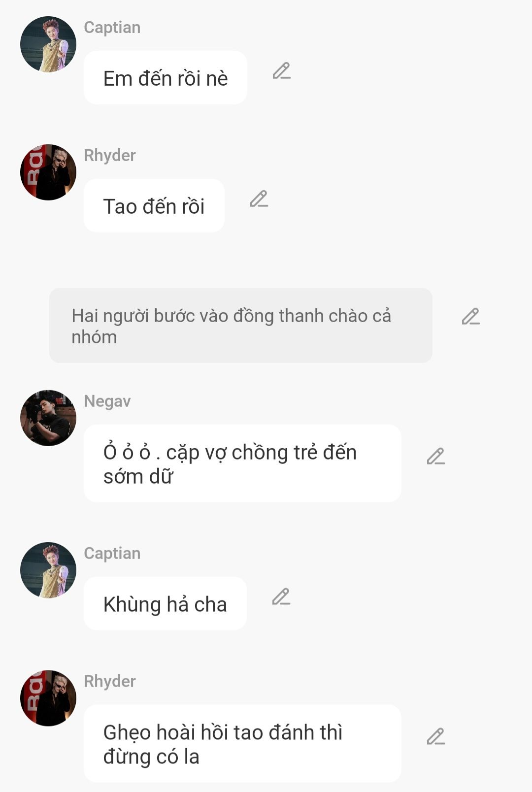Select the 'Ghẹo hoài hồi tao đánh' bubble

(x=242, y=744)
